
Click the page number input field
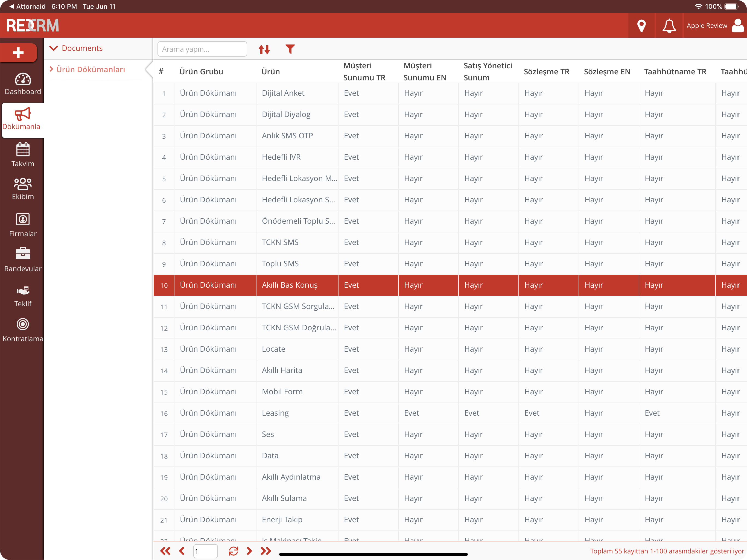point(205,551)
